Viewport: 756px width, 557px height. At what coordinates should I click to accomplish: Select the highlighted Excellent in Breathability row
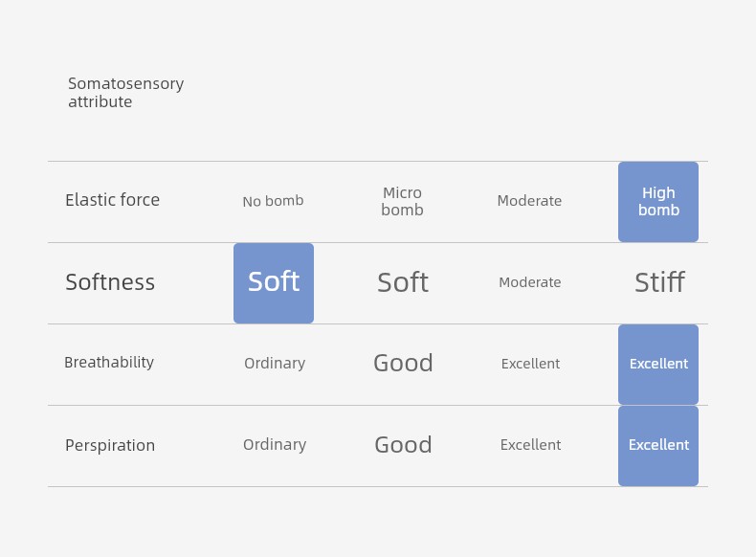point(658,364)
